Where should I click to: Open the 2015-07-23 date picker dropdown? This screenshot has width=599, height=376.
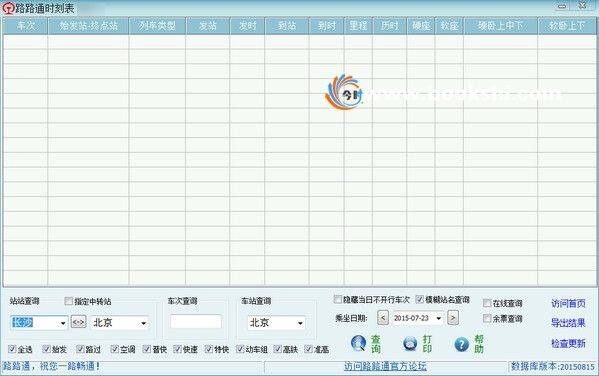tap(439, 318)
